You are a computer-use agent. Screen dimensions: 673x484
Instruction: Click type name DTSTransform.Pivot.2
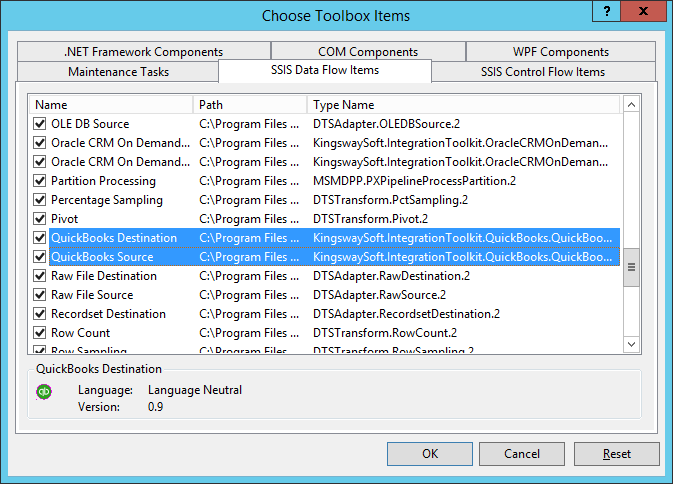tap(370, 219)
